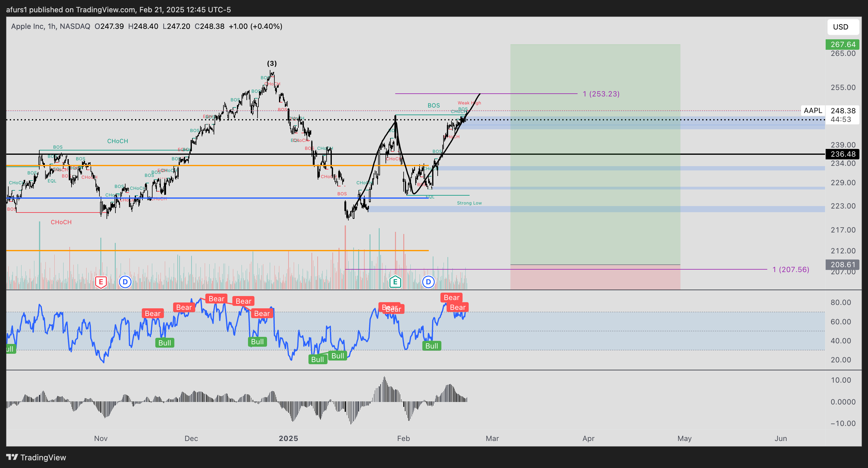Viewport: 868px width, 468px height.
Task: Click the '(3)' wave label at the peak
Action: [272, 63]
